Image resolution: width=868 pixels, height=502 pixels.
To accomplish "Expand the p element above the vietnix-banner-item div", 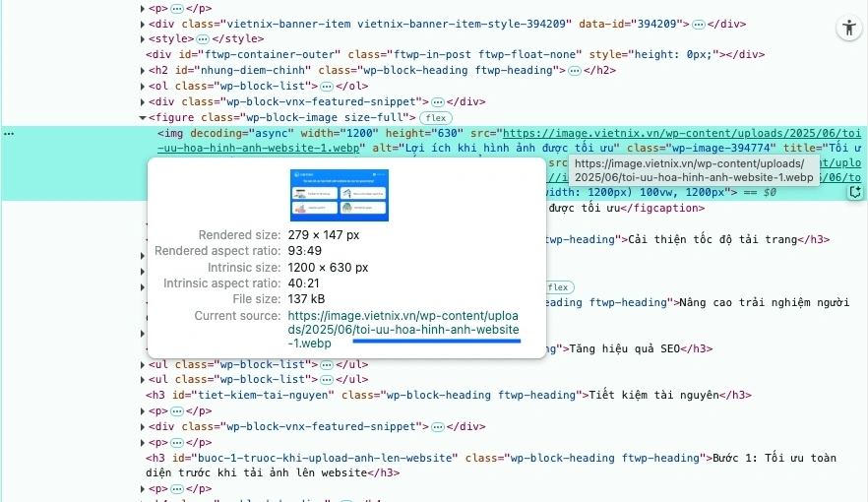I will click(143, 8).
